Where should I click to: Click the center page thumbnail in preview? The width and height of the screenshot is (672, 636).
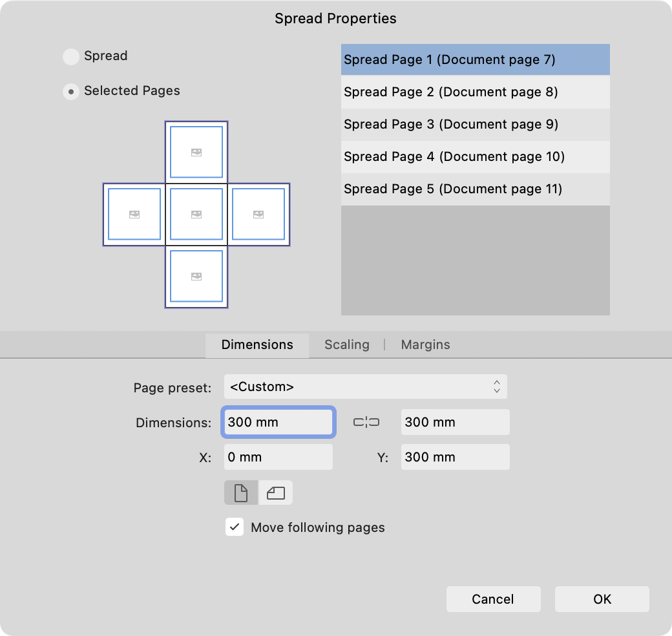196,215
